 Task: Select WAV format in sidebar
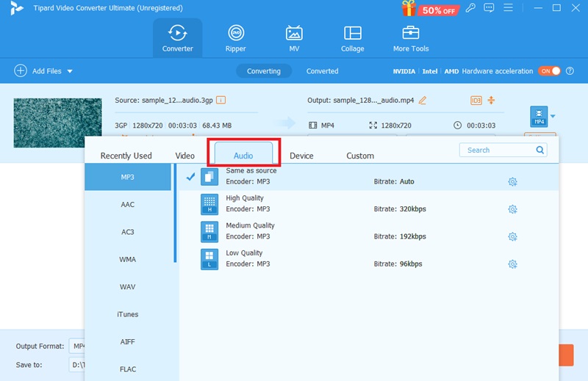pos(128,286)
